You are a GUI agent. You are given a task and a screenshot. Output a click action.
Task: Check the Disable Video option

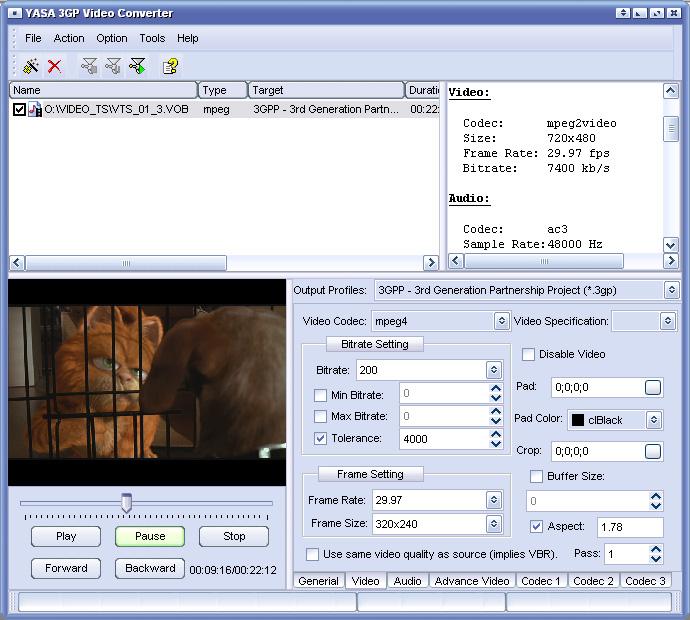point(528,354)
